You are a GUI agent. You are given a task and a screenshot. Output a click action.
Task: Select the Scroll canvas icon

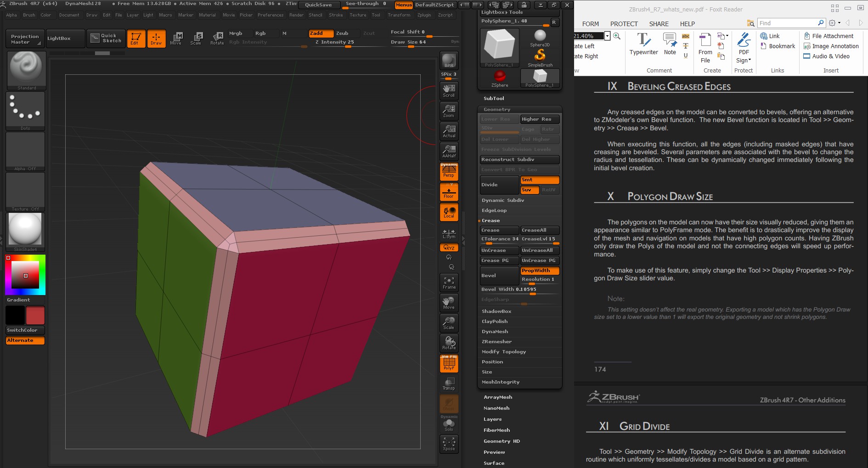pyautogui.click(x=449, y=90)
